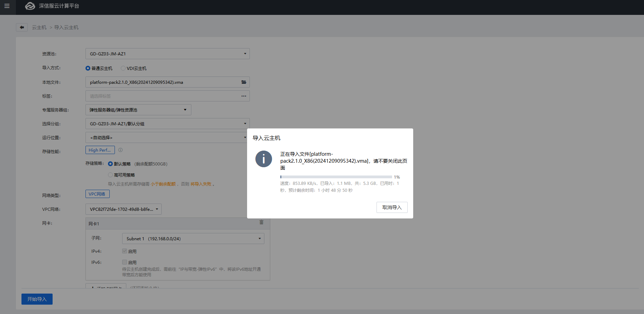Choose the 高可用策略 storage policy
Screen dimensions: 644x314
pos(110,175)
